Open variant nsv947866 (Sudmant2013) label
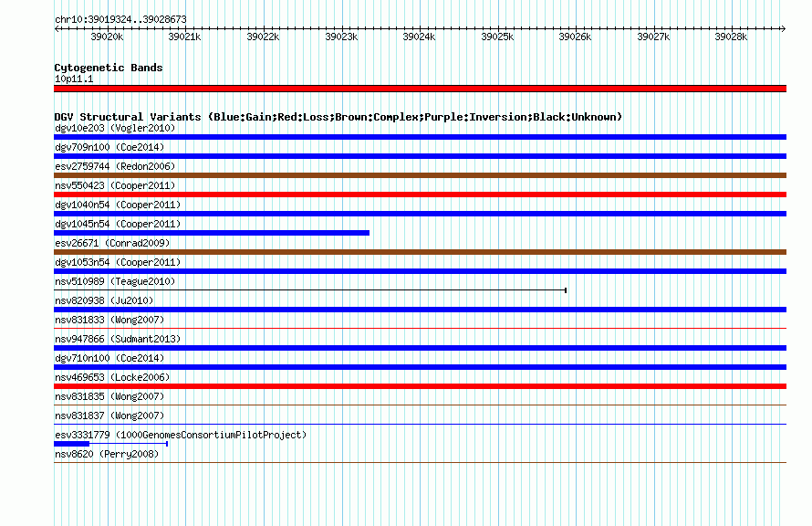 click(x=118, y=339)
